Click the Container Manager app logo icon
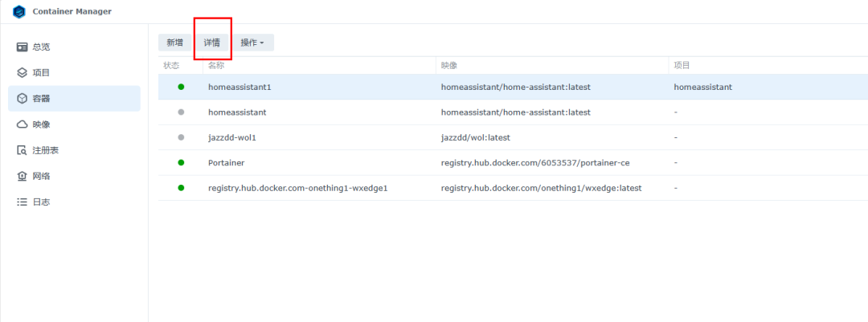868x322 pixels. pos(18,11)
